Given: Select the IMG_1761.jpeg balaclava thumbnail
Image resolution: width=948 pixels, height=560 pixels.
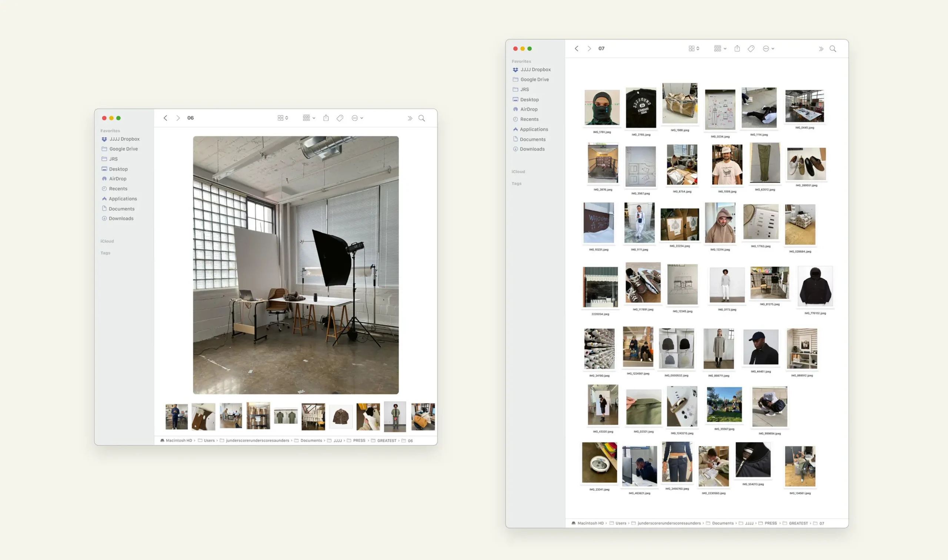Looking at the screenshot, I should point(602,108).
